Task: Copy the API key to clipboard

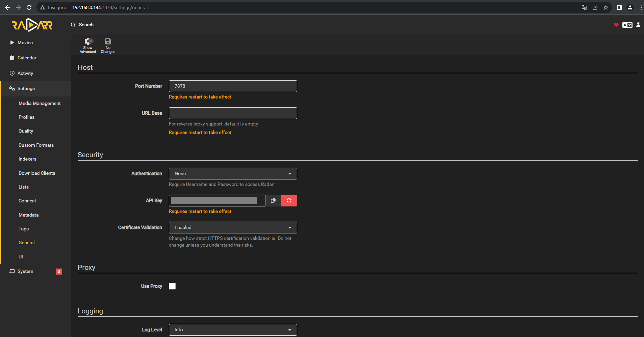Action: 273,200
